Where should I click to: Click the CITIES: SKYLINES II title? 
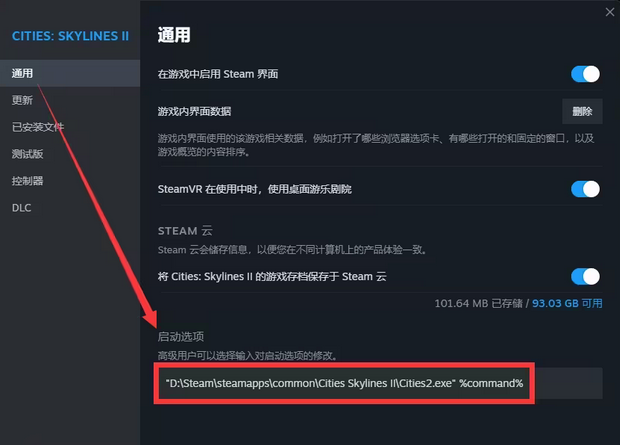70,36
